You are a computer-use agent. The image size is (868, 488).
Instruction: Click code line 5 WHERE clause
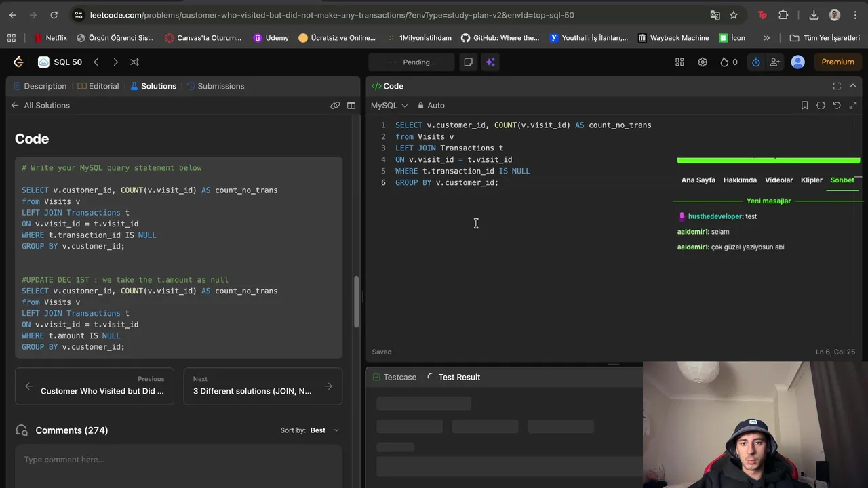462,171
